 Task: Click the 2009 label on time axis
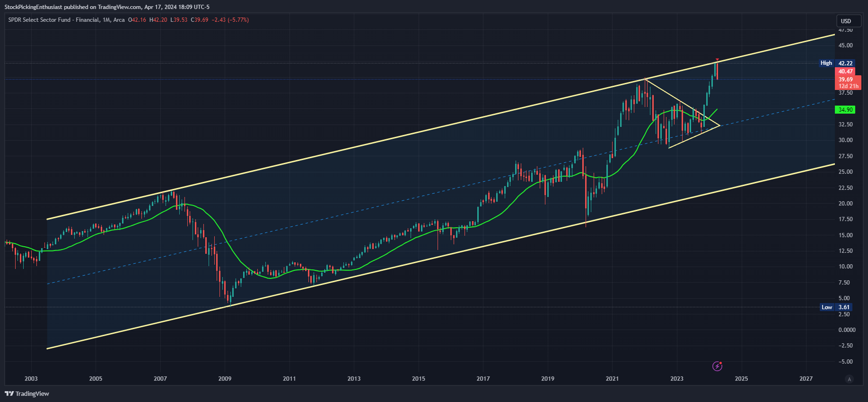tap(225, 378)
